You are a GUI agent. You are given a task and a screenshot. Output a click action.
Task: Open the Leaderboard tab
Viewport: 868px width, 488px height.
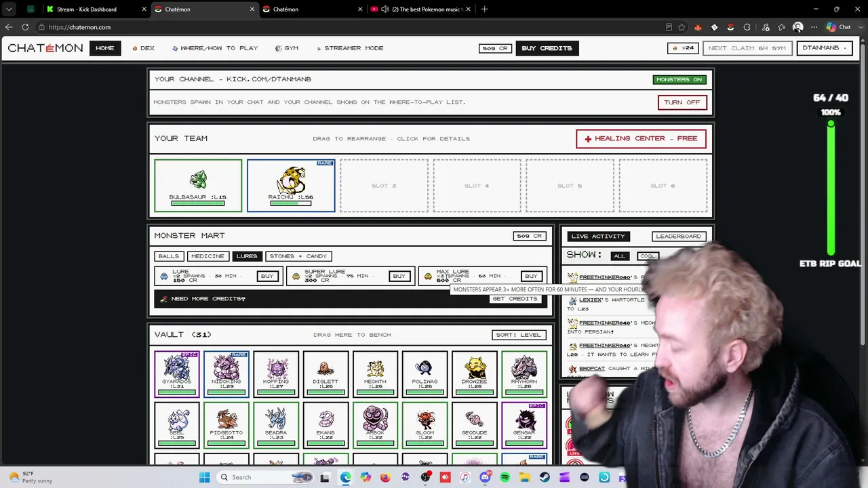[679, 237]
